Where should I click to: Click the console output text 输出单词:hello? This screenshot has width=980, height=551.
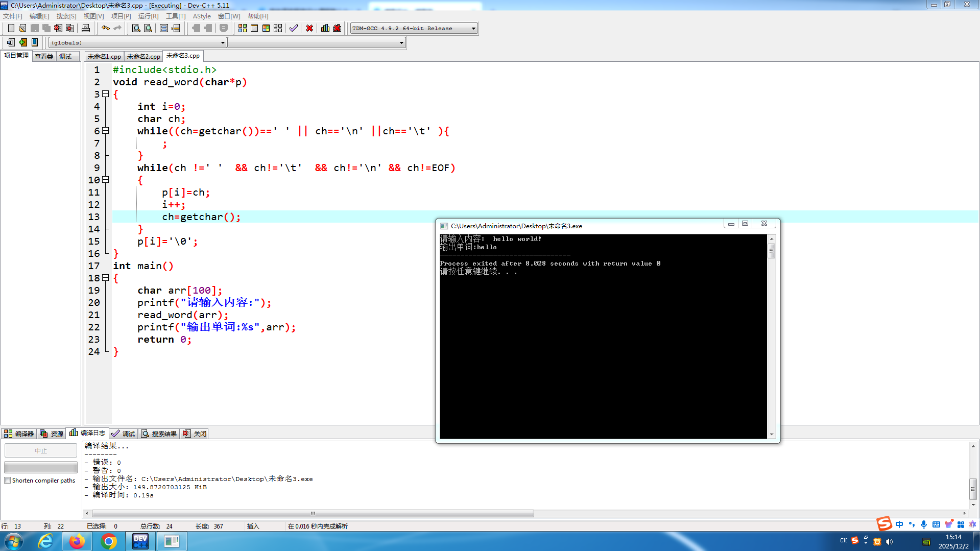pyautogui.click(x=468, y=247)
